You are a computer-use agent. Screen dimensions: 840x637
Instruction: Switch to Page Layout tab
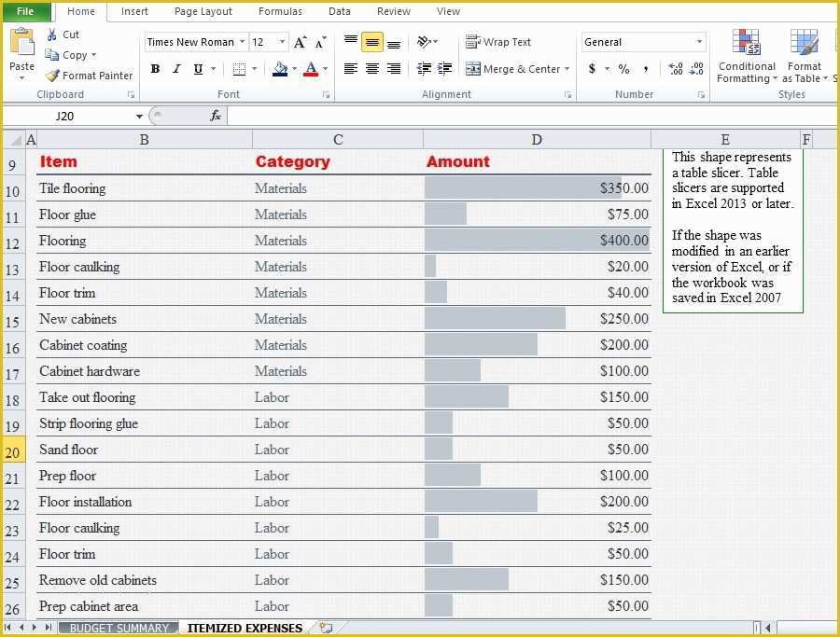(x=203, y=11)
